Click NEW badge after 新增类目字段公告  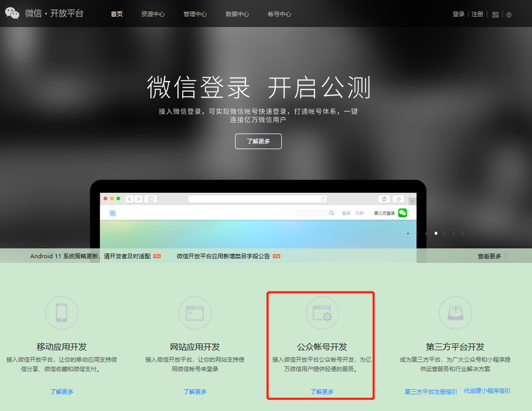pos(277,256)
